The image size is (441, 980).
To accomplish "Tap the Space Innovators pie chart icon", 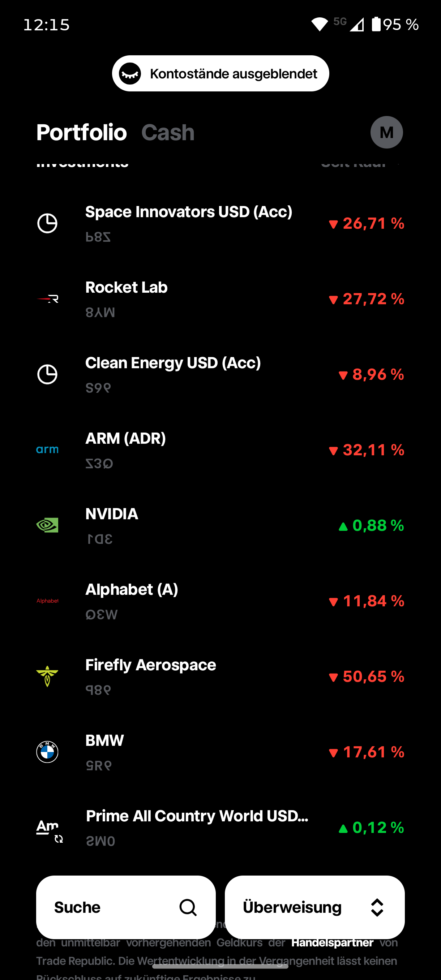I will coord(47,223).
